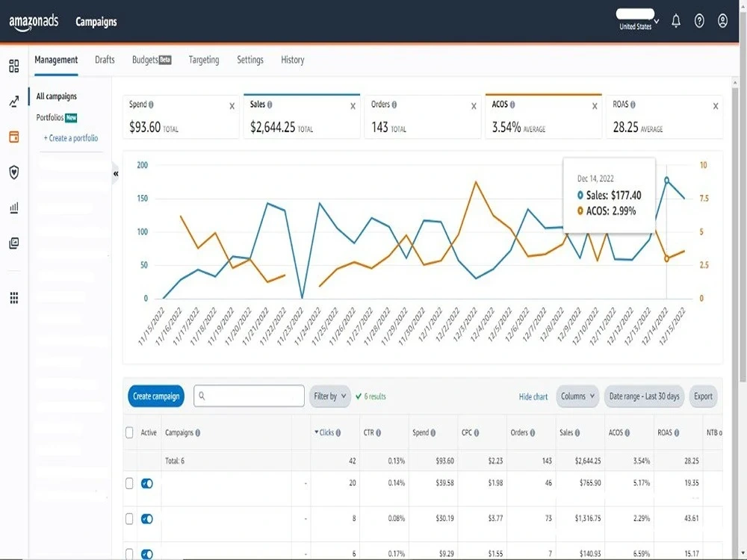Collapse the left panel with double chevron
This screenshot has height=560, width=747.
click(116, 174)
